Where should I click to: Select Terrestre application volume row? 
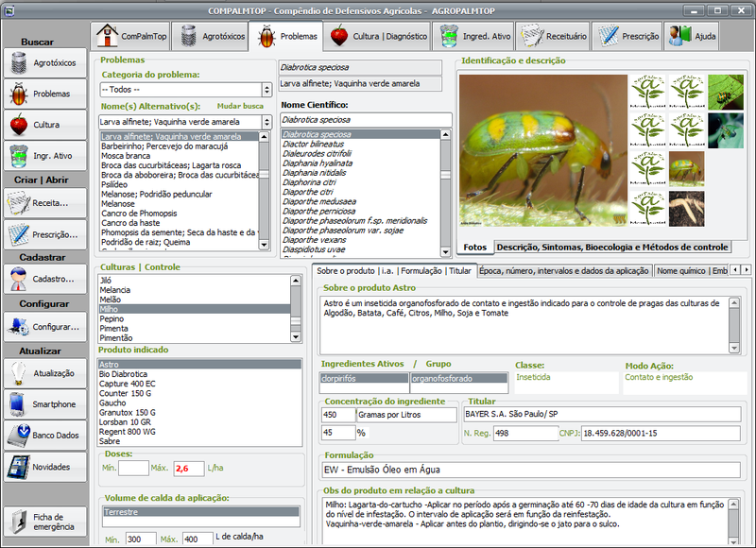click(x=201, y=512)
